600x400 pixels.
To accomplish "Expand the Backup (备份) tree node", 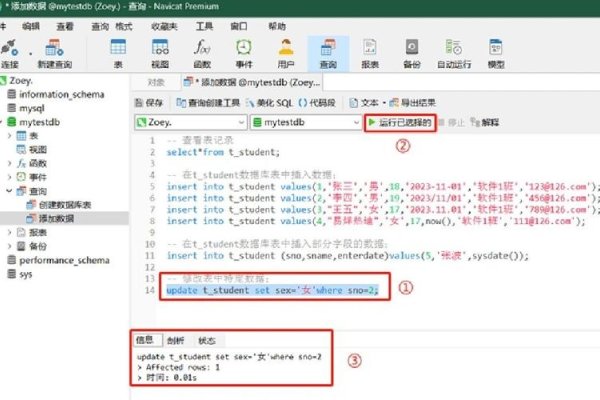I will pos(10,246).
